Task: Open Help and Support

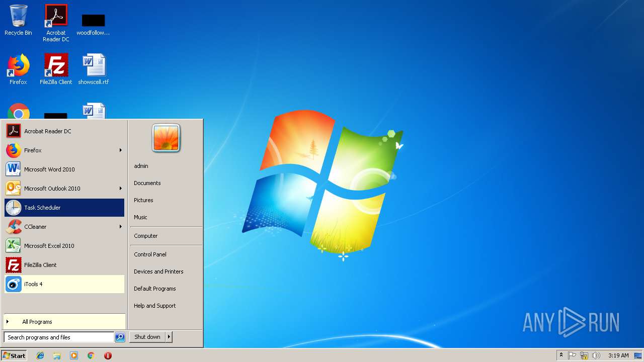Action: tap(154, 306)
